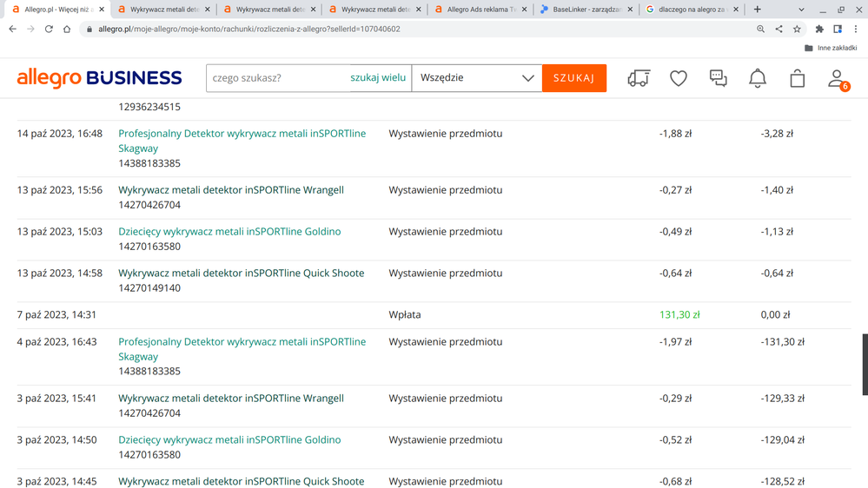Open Inne zakładki bookmarks folder
This screenshot has width=868, height=488.
tap(831, 48)
